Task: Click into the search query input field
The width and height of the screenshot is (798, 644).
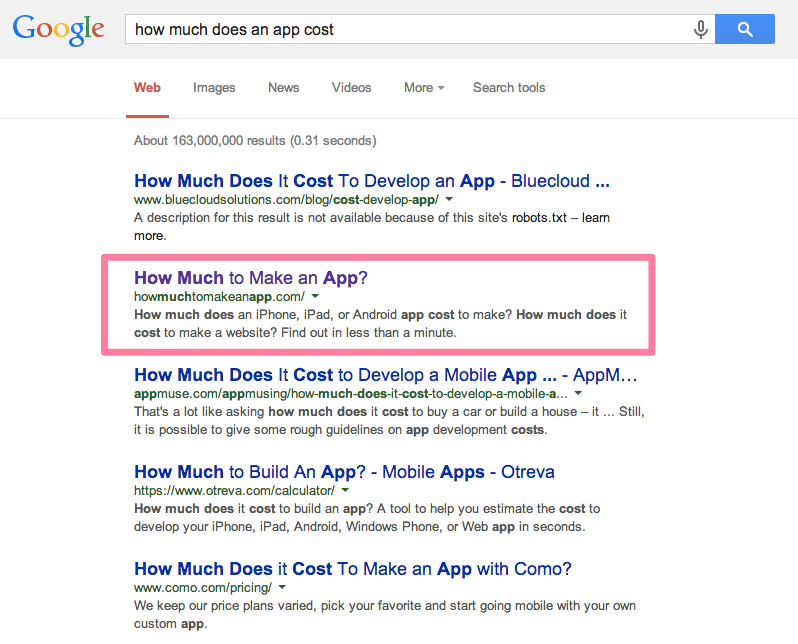Action: pyautogui.click(x=407, y=30)
